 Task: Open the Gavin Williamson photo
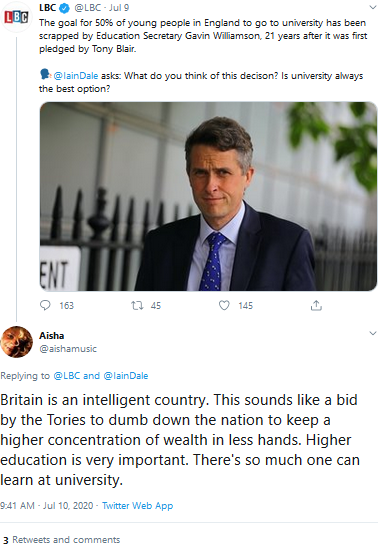click(208, 196)
